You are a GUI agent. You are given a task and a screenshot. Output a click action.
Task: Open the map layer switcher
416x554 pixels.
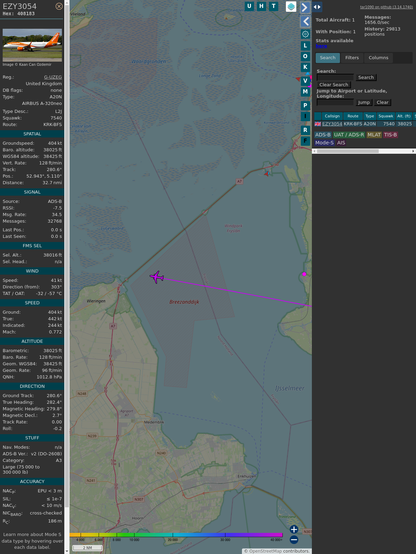pos(291,6)
